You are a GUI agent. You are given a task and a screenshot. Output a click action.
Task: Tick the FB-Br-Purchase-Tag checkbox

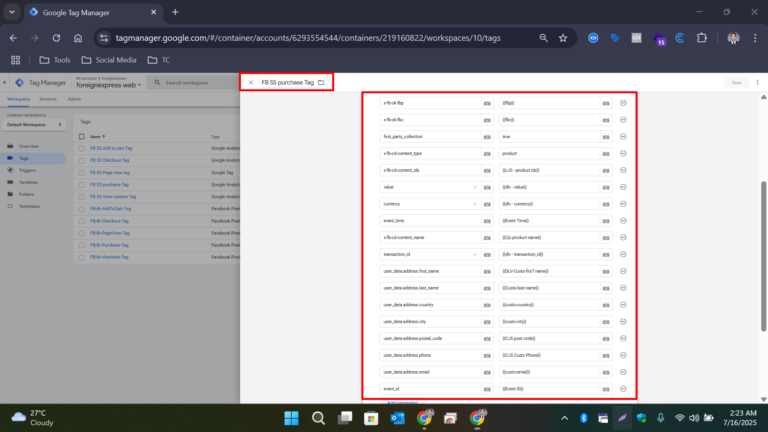tap(83, 245)
